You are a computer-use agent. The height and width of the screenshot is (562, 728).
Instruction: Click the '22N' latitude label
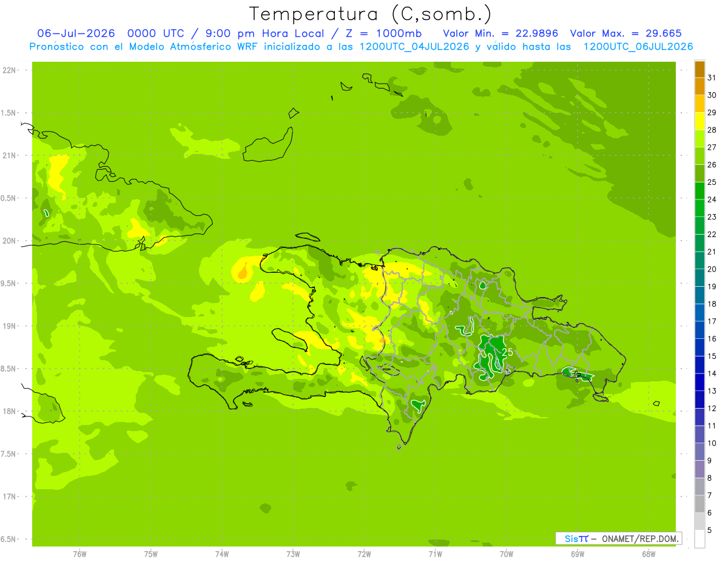coord(9,70)
